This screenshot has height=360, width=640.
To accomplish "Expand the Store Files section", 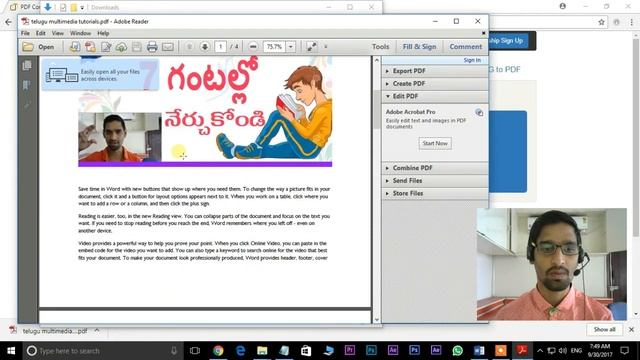I will pos(435,193).
